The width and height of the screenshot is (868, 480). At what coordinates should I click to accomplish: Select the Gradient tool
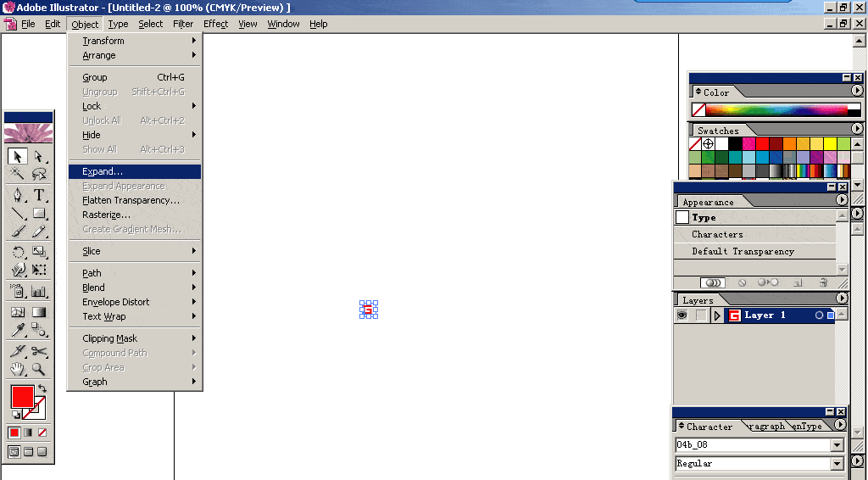tap(39, 312)
